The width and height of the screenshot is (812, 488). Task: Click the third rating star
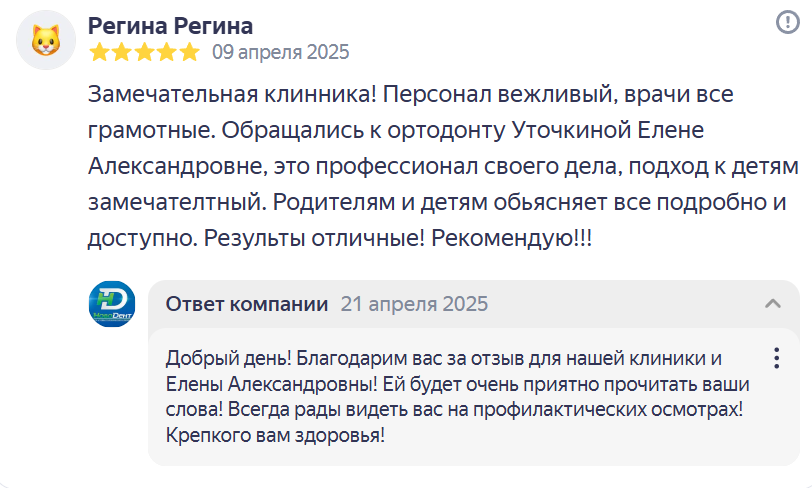pos(144,51)
